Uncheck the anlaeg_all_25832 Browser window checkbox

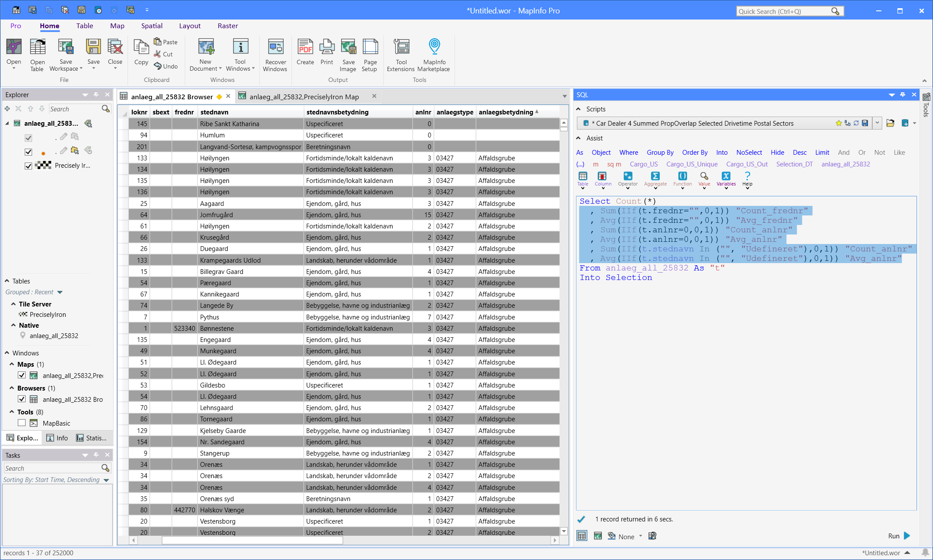(22, 399)
